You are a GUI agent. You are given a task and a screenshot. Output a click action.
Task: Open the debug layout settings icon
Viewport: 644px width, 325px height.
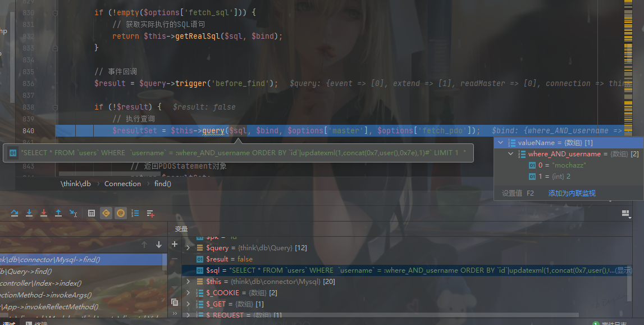click(626, 213)
